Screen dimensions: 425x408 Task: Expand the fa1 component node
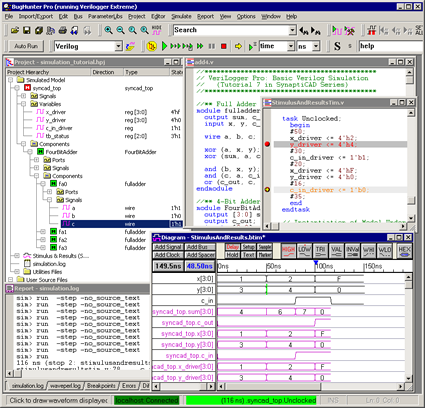click(43, 232)
